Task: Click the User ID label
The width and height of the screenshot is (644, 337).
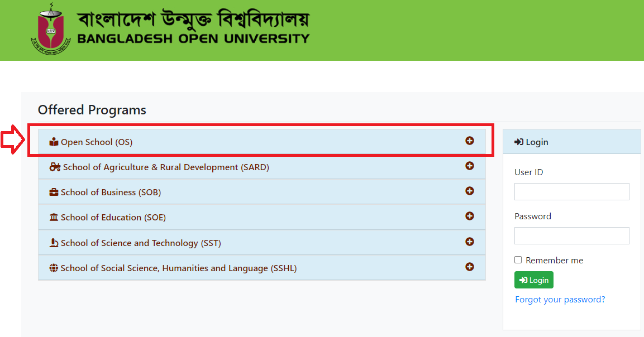Action: point(528,172)
